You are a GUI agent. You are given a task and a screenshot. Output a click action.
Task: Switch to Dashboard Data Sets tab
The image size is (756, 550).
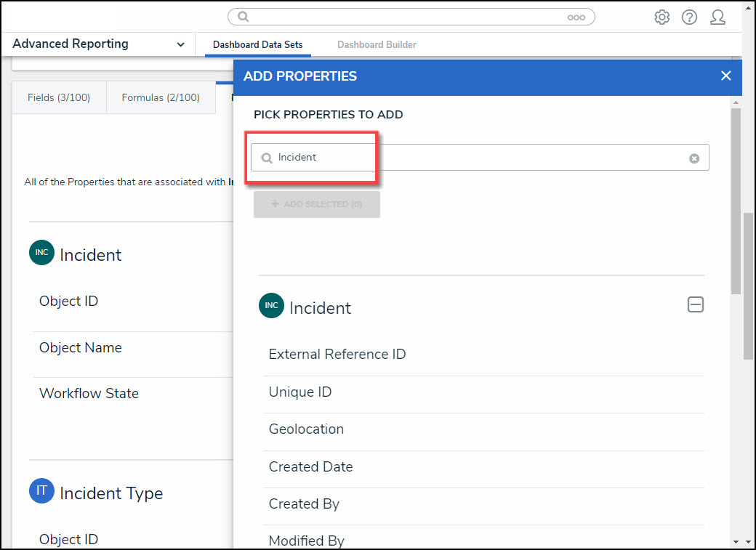(257, 45)
